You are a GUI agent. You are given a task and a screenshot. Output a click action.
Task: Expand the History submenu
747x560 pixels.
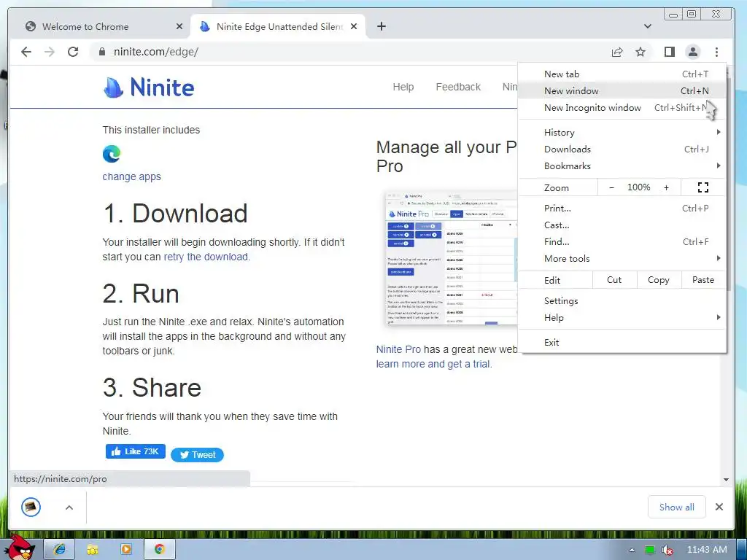[622, 133]
